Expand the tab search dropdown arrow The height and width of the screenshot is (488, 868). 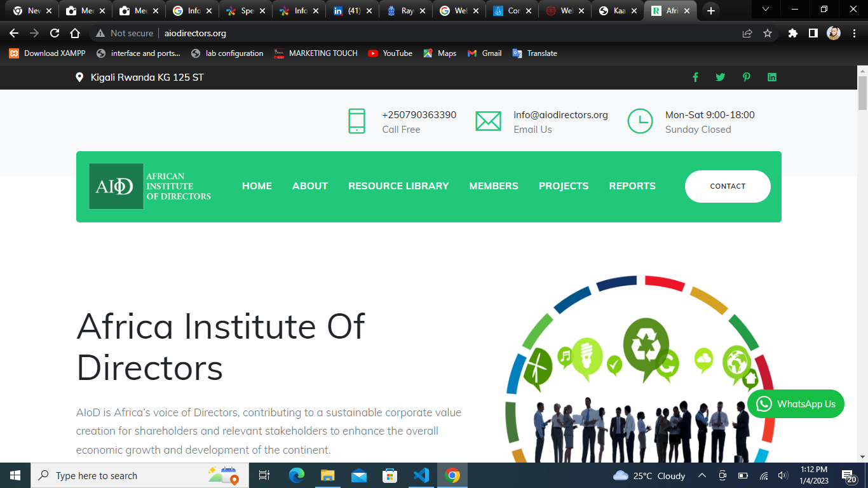coord(766,10)
